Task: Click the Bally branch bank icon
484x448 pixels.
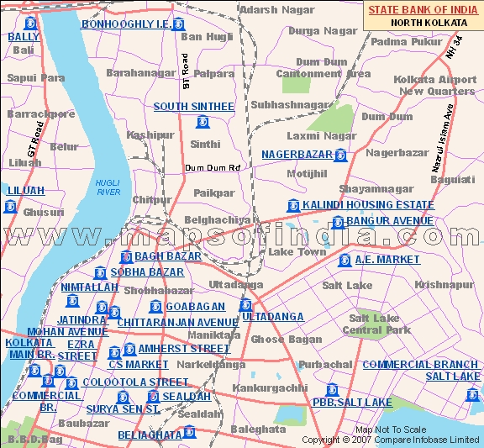Action: 30,24
